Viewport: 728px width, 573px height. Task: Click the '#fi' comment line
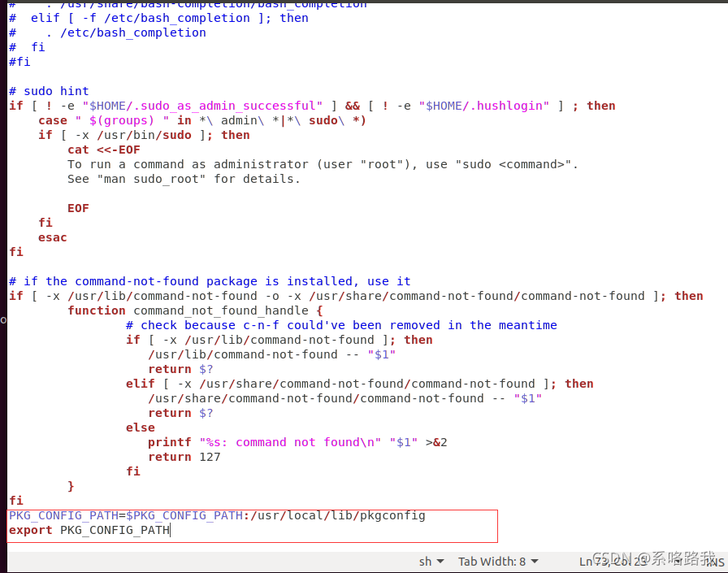(19, 62)
